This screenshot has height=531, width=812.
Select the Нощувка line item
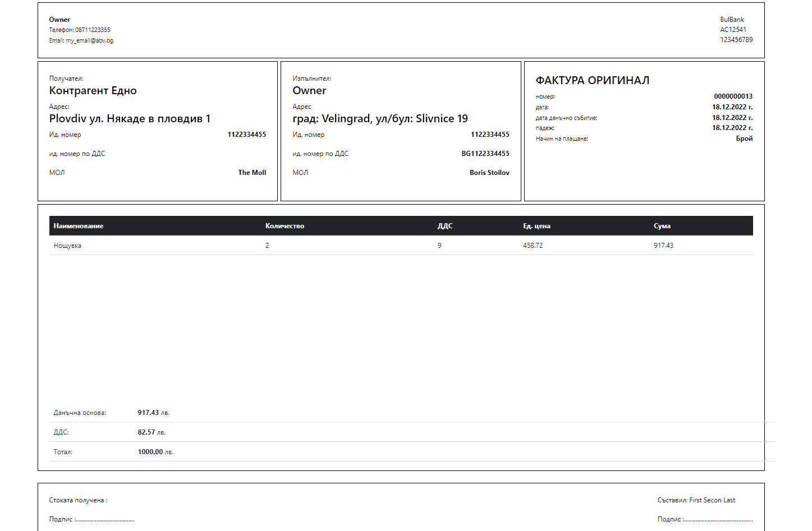click(x=67, y=245)
